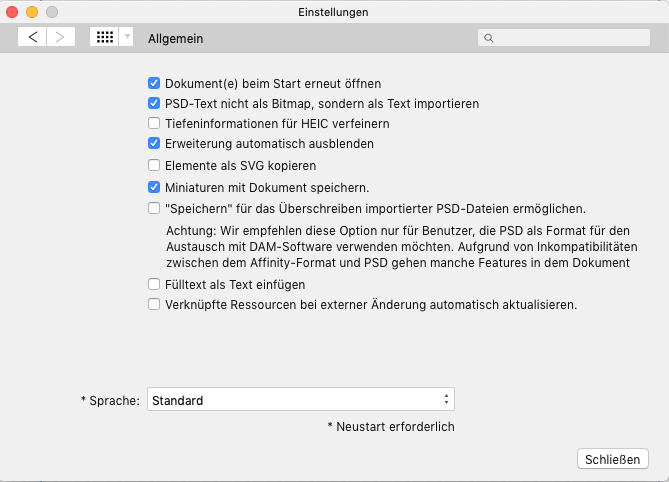Open the Sprache dropdown menu
669x482 pixels.
[x=300, y=400]
